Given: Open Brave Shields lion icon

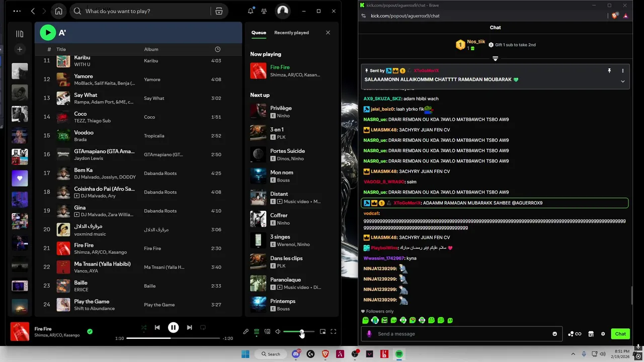Looking at the screenshot, I should coord(615,16).
